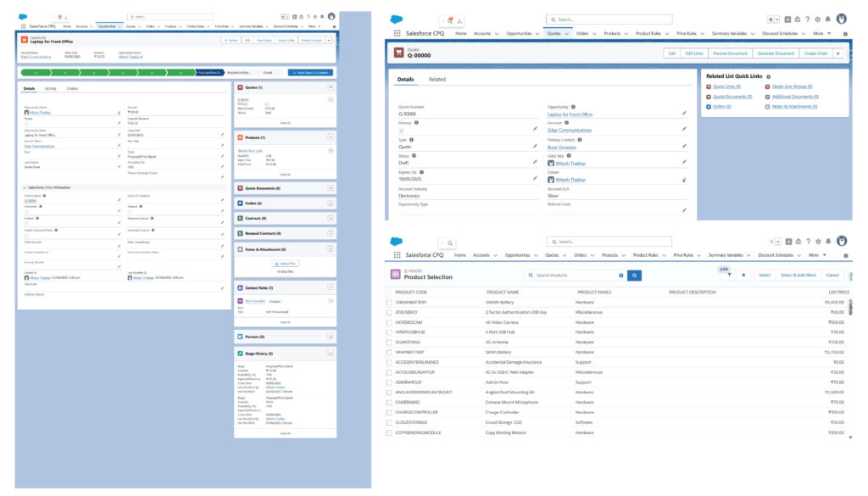Click the Create Order button
This screenshot has height=496, width=868.
click(815, 53)
